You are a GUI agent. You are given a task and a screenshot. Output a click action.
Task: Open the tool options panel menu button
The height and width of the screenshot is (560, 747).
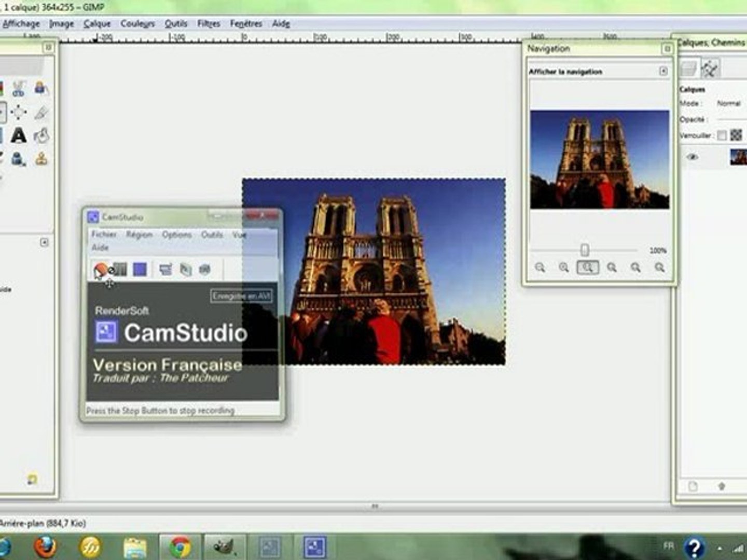coord(44,242)
